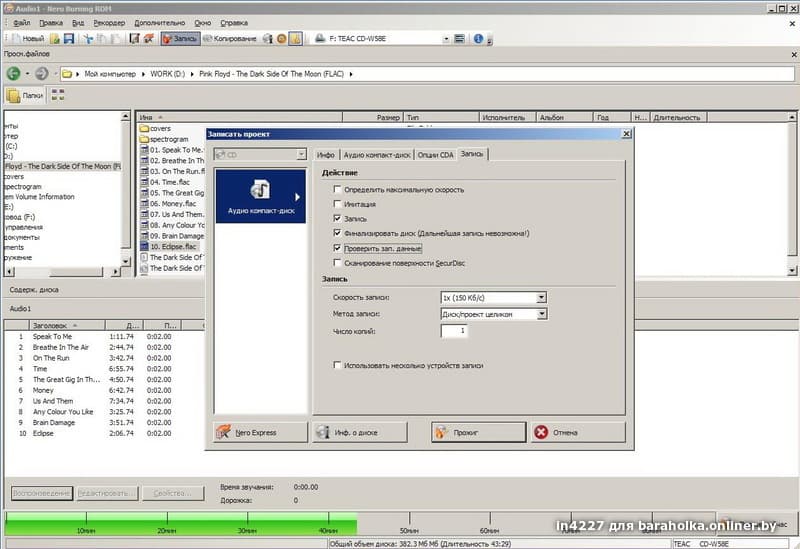
Task: Uncheck the Запись checkbox
Action: coord(337,218)
